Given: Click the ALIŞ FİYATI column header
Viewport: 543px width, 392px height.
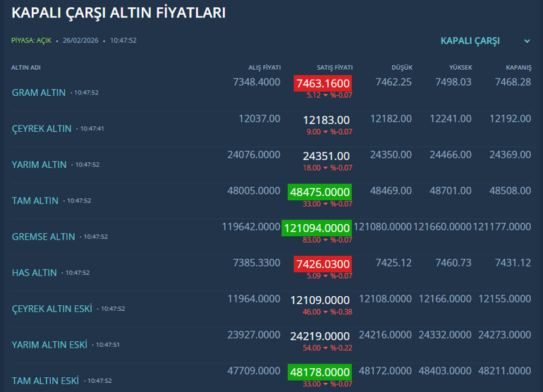Looking at the screenshot, I should 264,68.
